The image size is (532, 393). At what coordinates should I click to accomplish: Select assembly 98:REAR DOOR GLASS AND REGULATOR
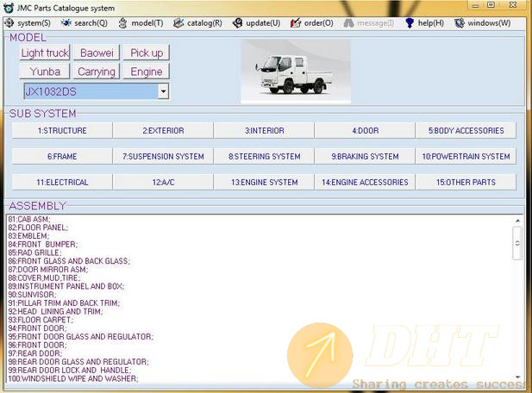(78, 362)
